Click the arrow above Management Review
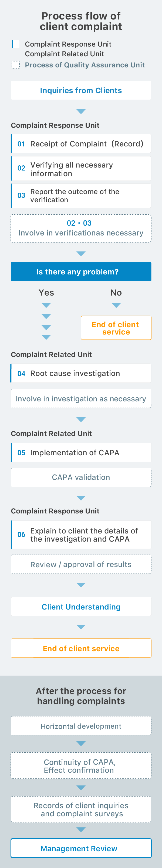The image size is (162, 868). pyautogui.click(x=81, y=830)
